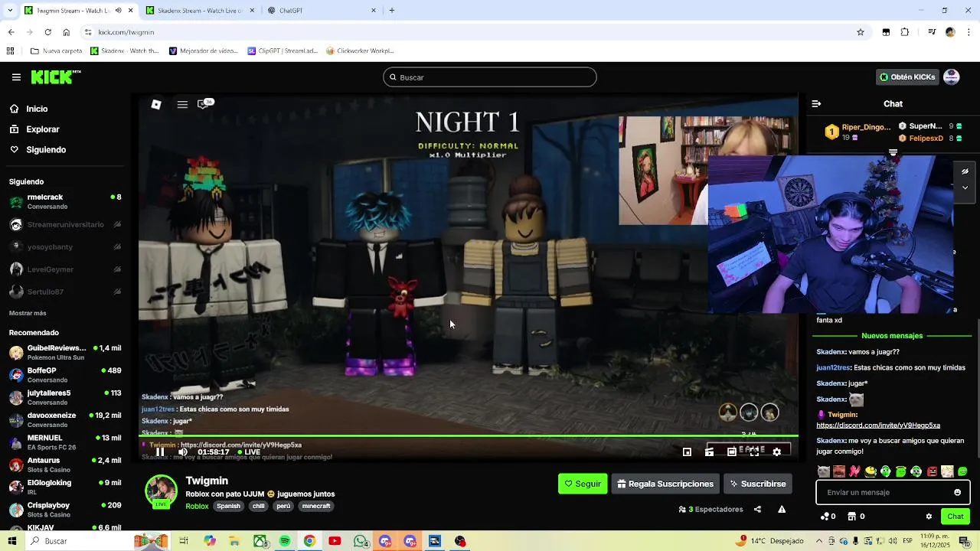The image size is (980, 551).
Task: Open BoffeGP recommended channel
Action: coord(65,374)
